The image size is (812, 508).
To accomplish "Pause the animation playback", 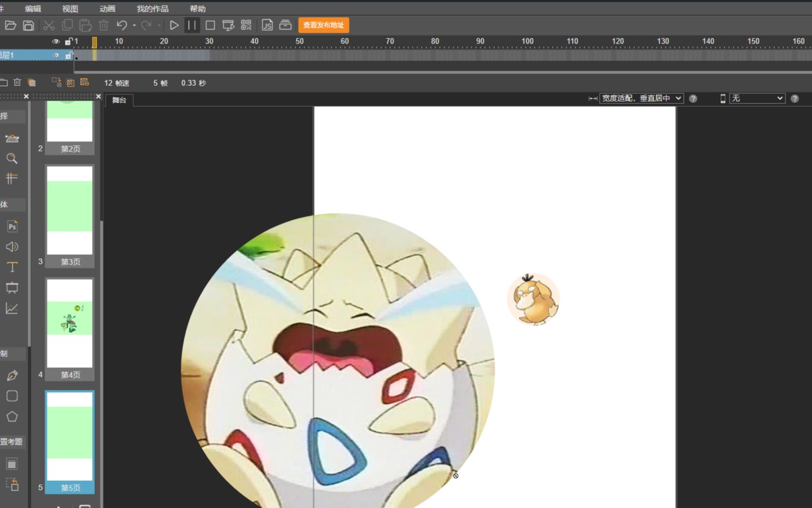I will [x=192, y=25].
